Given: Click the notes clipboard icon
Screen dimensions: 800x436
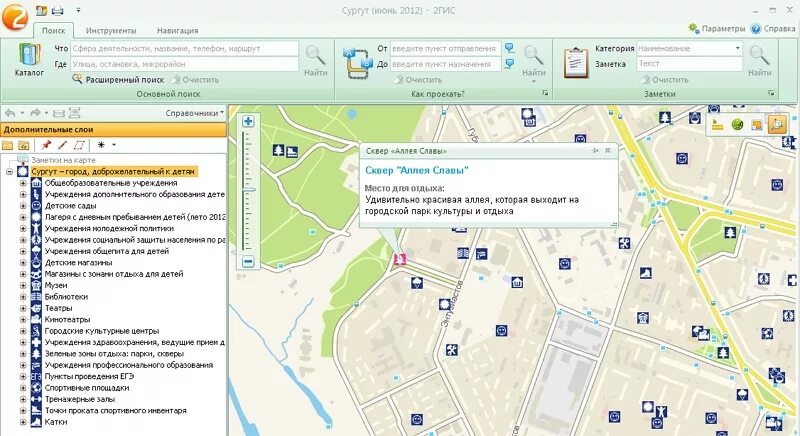Looking at the screenshot, I should point(576,62).
